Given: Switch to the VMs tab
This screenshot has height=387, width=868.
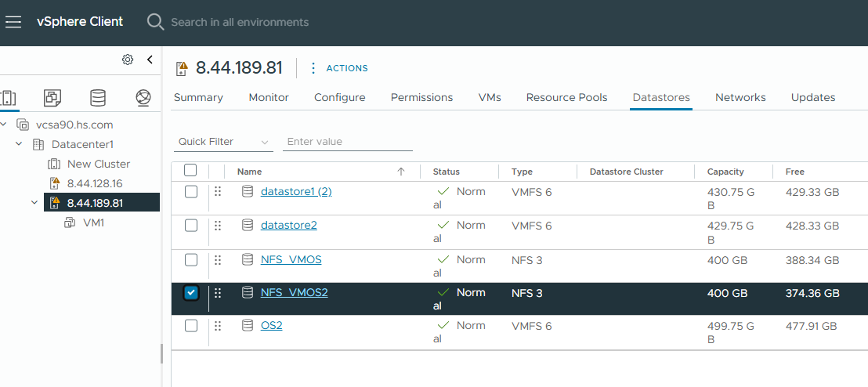Looking at the screenshot, I should pos(490,97).
